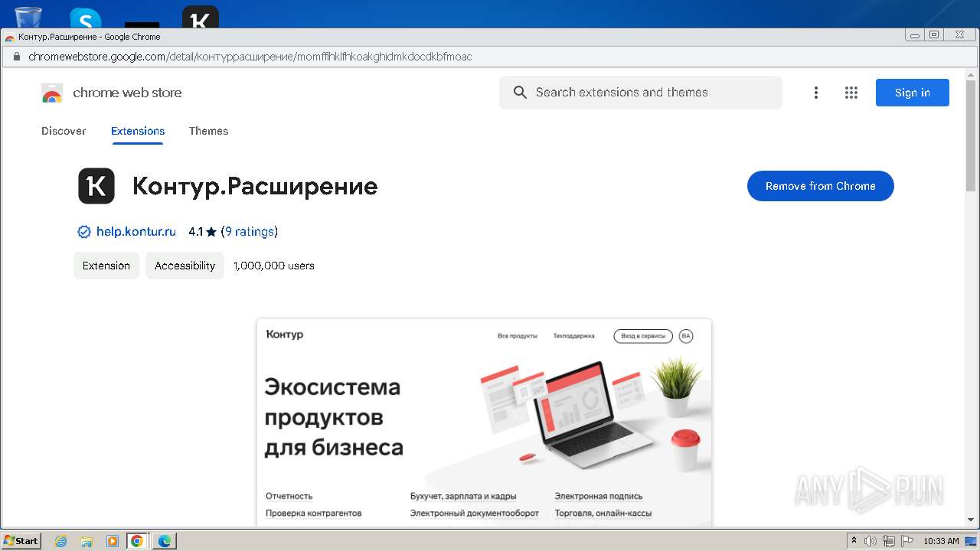View site information lock icon
This screenshot has height=551, width=980.
pyautogui.click(x=15, y=57)
